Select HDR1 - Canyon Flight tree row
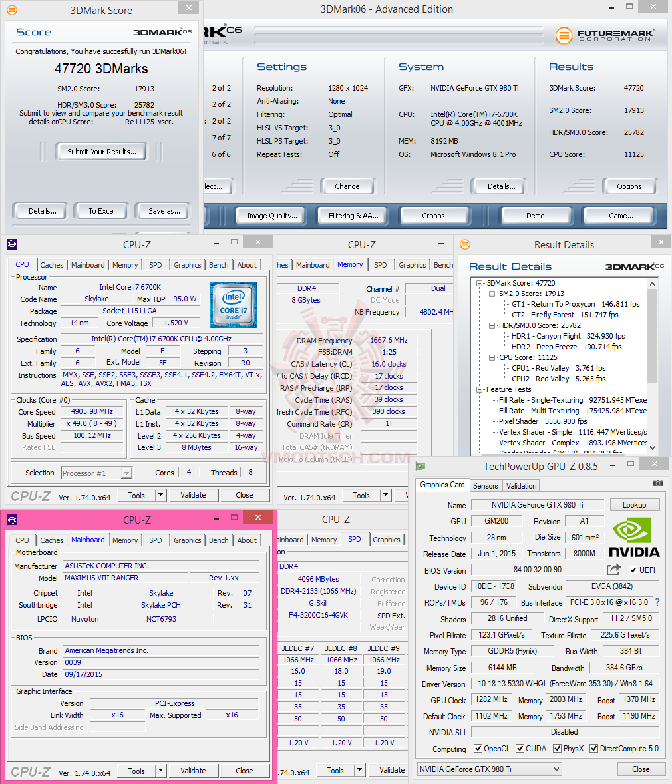 click(x=568, y=336)
